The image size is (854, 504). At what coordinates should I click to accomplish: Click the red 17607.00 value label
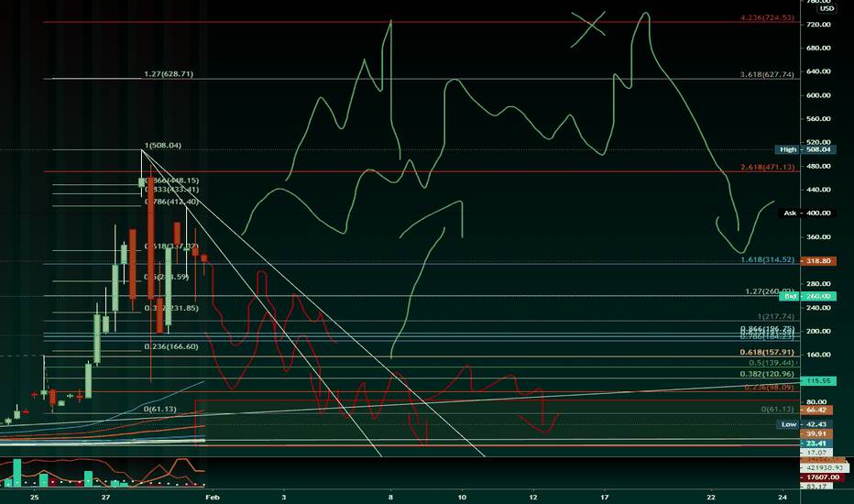coord(823,477)
